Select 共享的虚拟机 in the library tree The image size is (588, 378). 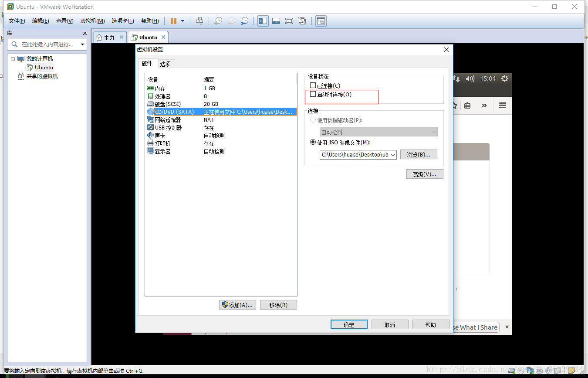click(42, 76)
